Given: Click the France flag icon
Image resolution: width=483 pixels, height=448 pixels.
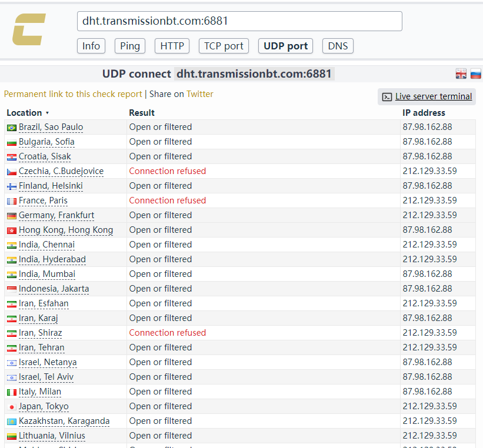Looking at the screenshot, I should pyautogui.click(x=12, y=201).
